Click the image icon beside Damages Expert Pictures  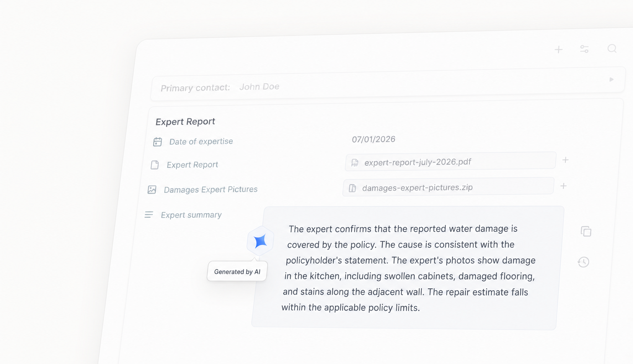152,190
